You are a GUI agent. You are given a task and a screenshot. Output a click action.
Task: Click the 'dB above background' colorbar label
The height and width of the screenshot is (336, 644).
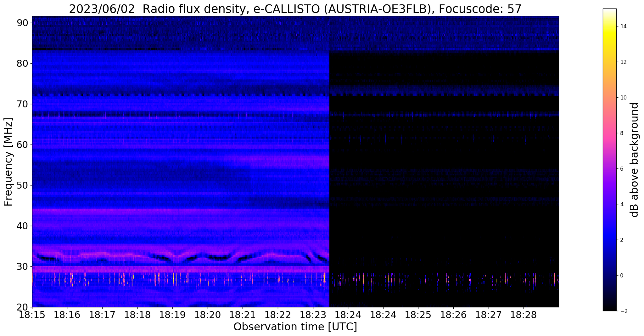click(635, 160)
